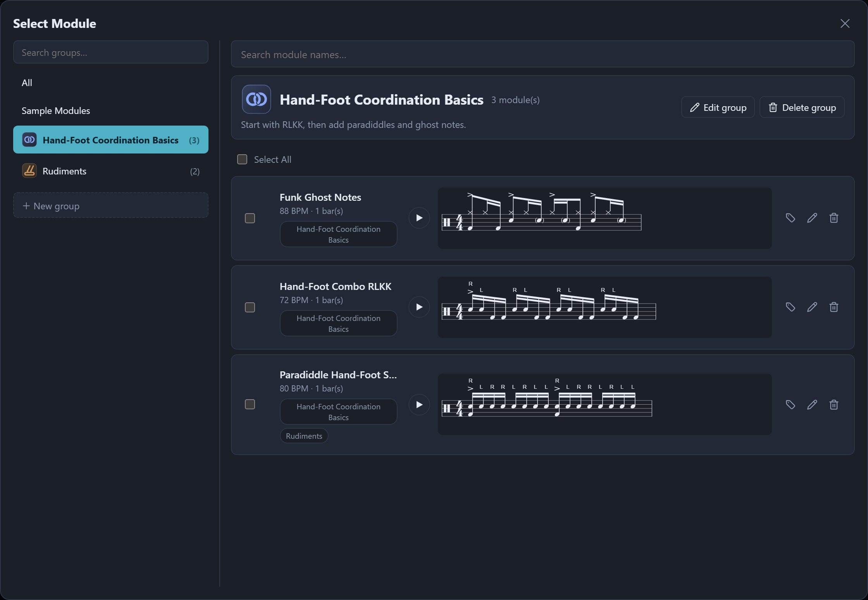The width and height of the screenshot is (868, 600).
Task: Show All modules in the sidebar
Action: tap(110, 83)
